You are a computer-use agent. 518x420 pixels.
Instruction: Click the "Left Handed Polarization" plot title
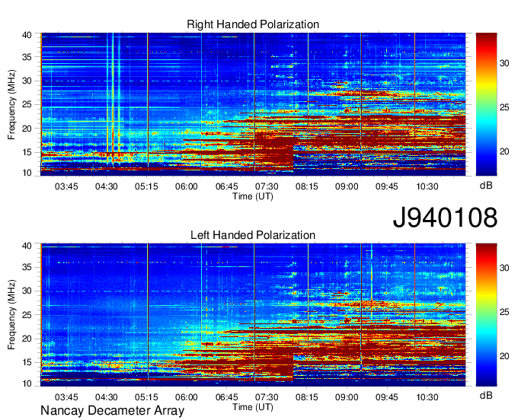pos(253,235)
